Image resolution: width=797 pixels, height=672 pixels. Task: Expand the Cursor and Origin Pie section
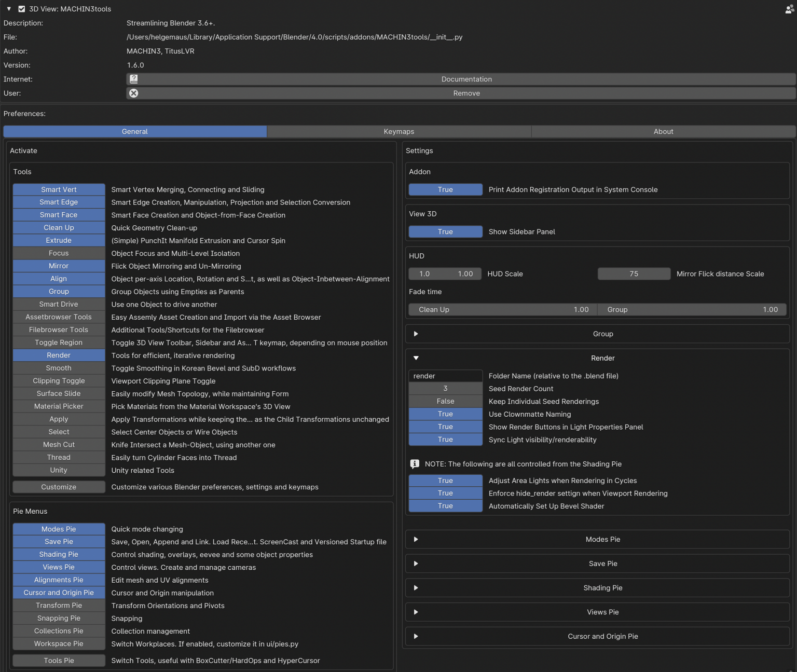pyautogui.click(x=416, y=636)
